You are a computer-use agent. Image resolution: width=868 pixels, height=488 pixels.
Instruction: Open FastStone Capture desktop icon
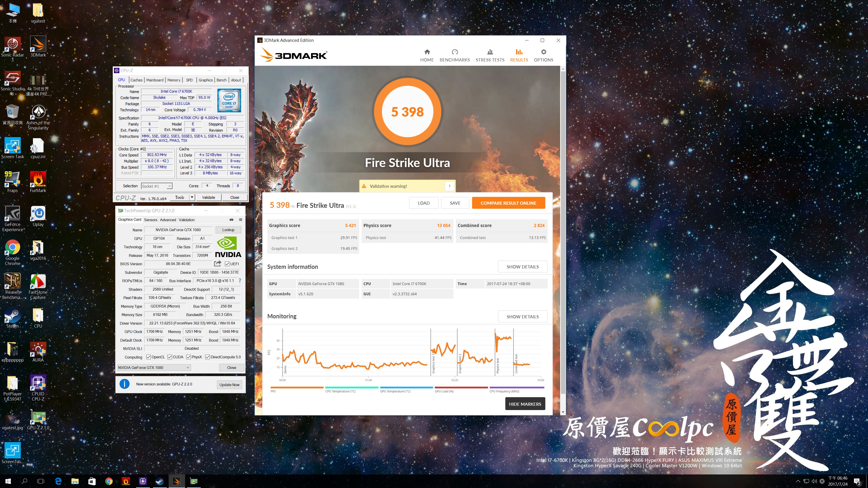38,286
